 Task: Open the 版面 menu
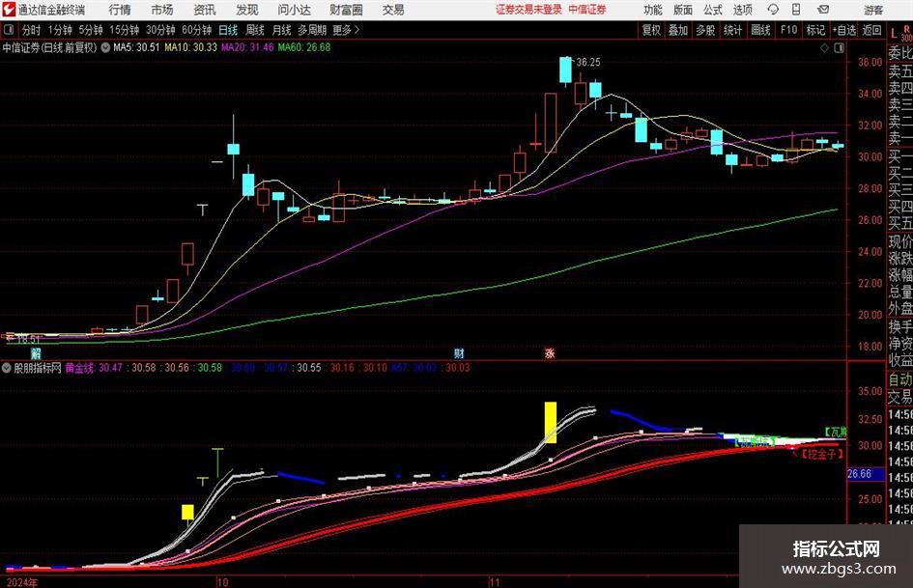point(683,10)
